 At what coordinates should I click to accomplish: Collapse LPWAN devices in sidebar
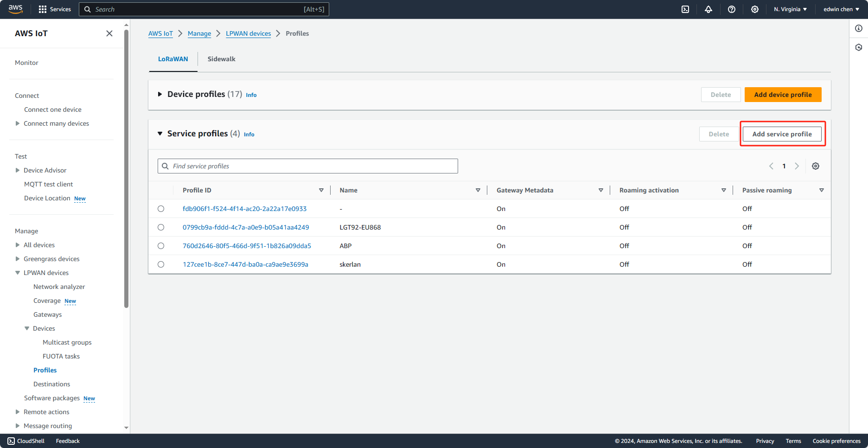click(18, 273)
